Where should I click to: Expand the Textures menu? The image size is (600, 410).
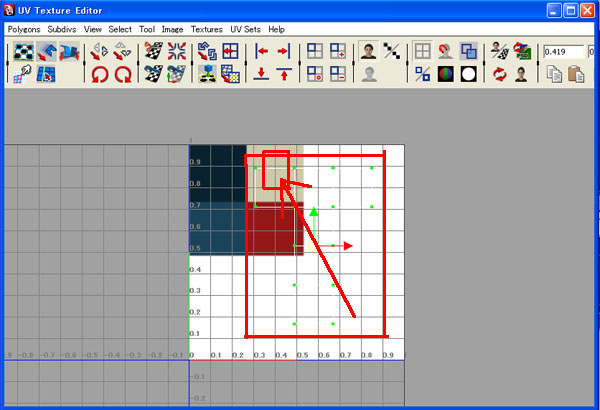[207, 30]
